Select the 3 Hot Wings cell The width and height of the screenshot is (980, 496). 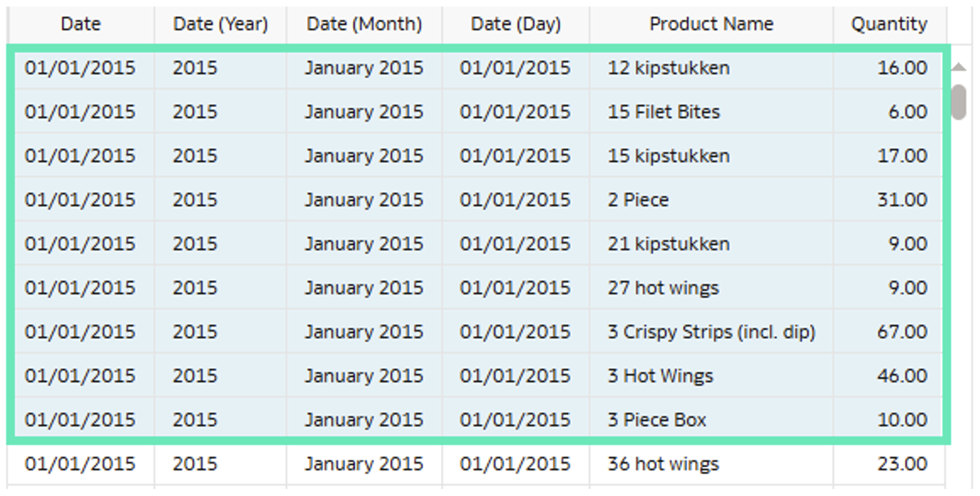pyautogui.click(x=660, y=376)
